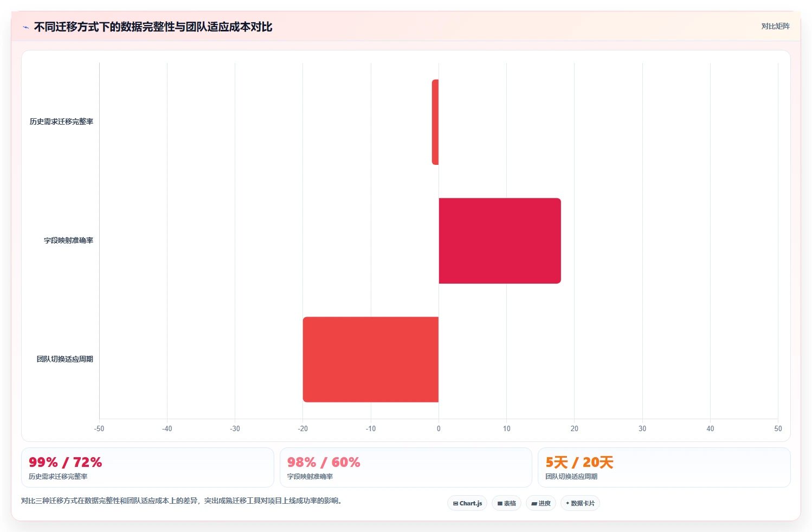Click the 5天 / 20天 stat card

(664, 467)
